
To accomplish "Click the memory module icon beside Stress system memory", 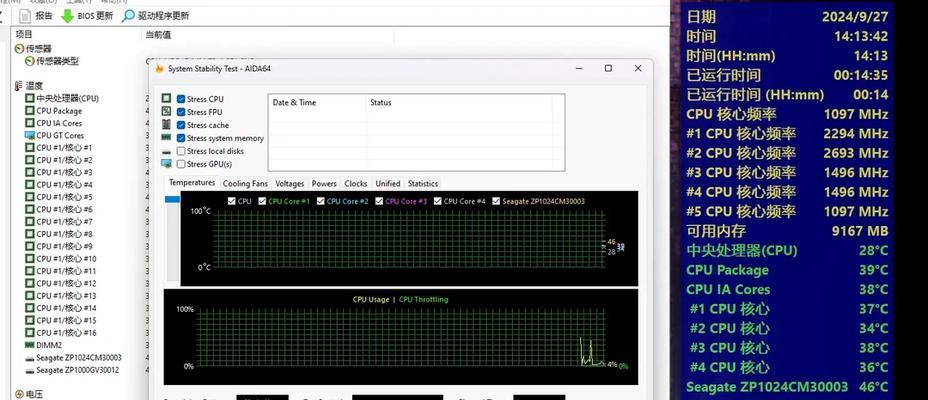I will click(166, 137).
